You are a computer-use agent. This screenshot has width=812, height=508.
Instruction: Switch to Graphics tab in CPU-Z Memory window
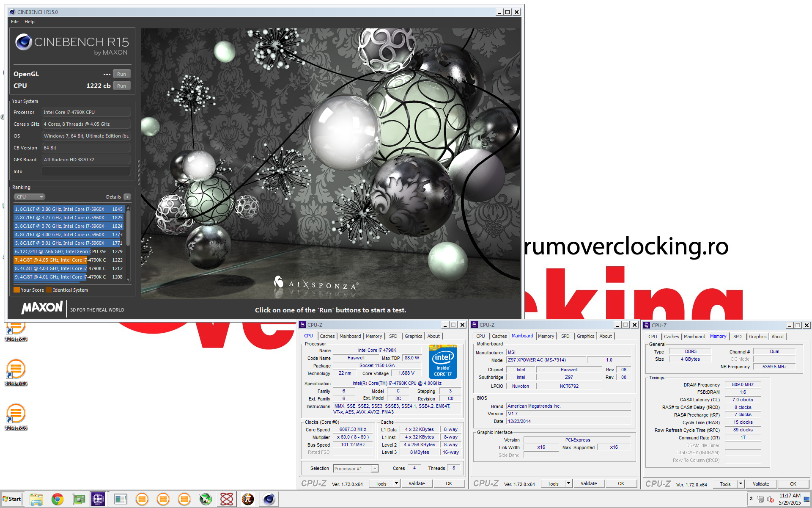[757, 337]
